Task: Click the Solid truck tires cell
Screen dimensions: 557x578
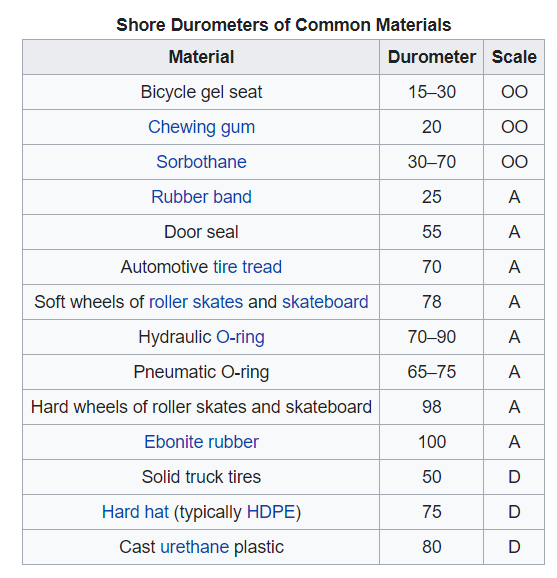Action: coord(201,477)
